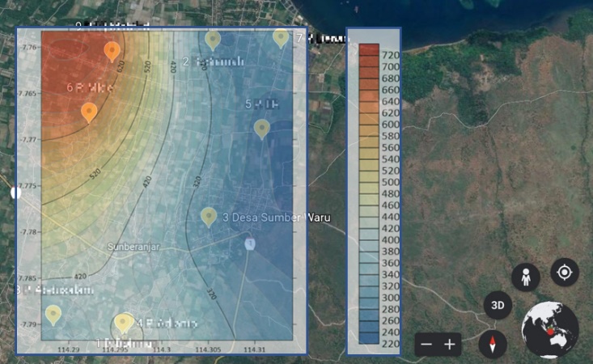The image size is (593, 364).
Task: Toggle the 3D view button
Action: [x=498, y=306]
